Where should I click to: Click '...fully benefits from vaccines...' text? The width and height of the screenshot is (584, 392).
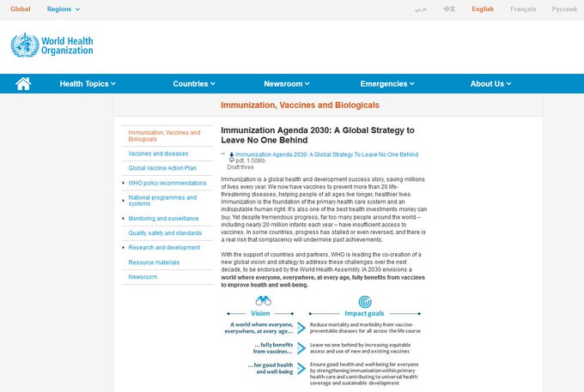click(273, 347)
